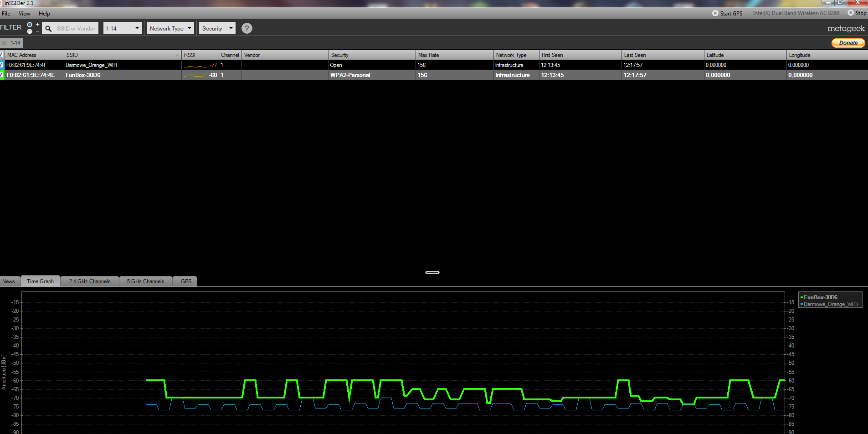Open the metageek logo link
868x434 pixels.
pyautogui.click(x=846, y=28)
